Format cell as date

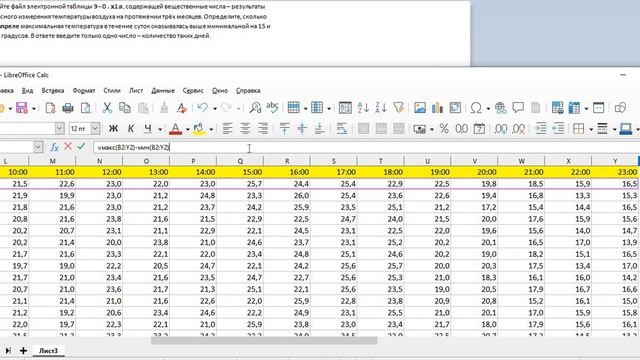[x=479, y=129]
